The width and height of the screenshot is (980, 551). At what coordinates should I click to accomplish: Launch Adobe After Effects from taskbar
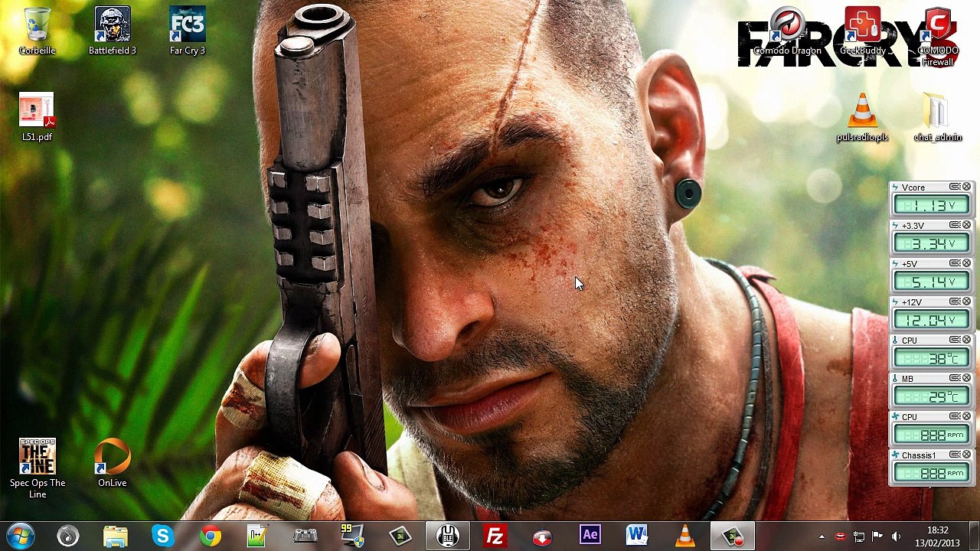tap(590, 536)
